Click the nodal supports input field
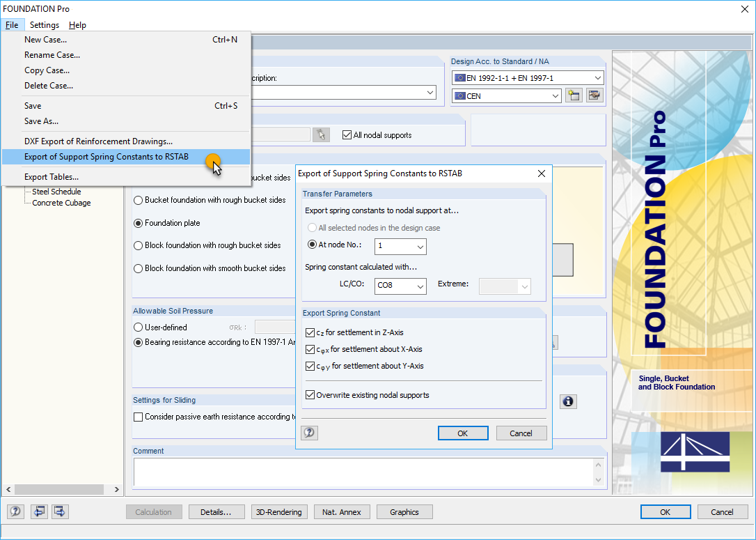The height and width of the screenshot is (540, 756). 281,135
